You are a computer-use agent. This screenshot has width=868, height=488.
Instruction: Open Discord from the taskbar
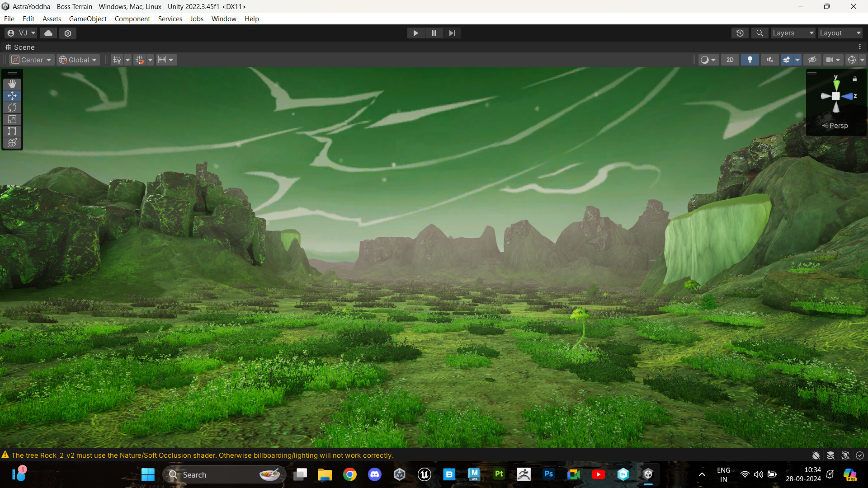click(x=375, y=474)
